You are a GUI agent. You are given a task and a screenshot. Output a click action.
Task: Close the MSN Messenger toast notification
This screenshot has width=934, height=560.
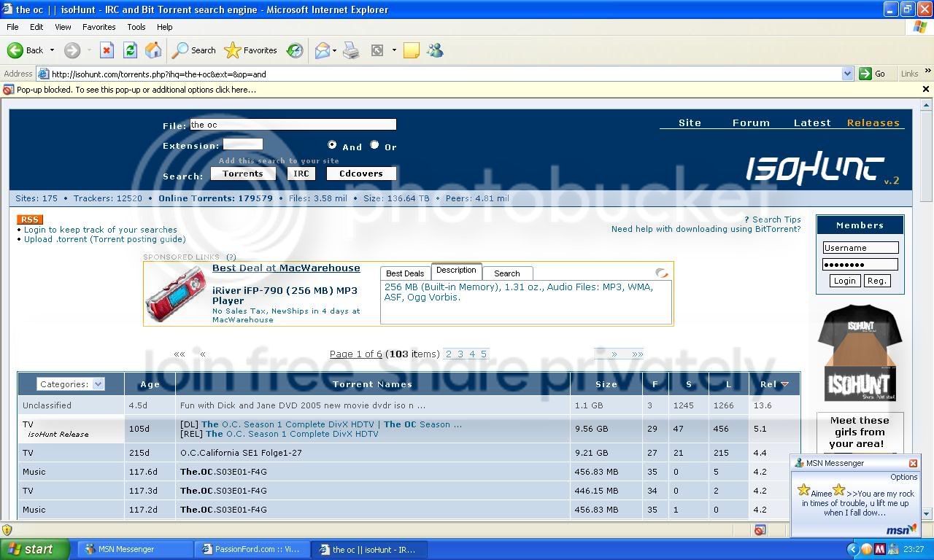(913, 463)
